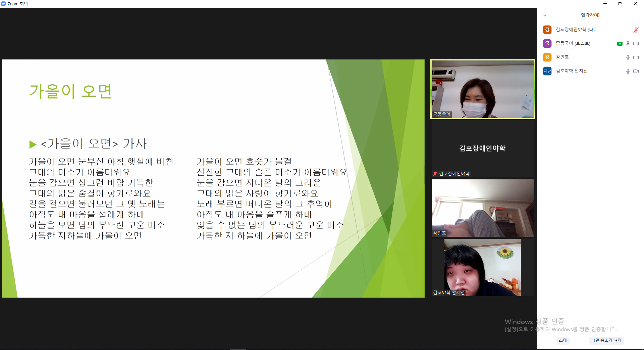The width and height of the screenshot is (644, 350).
Task: Click the microphone icon beside 김포야학 안지선
Action: (628, 71)
